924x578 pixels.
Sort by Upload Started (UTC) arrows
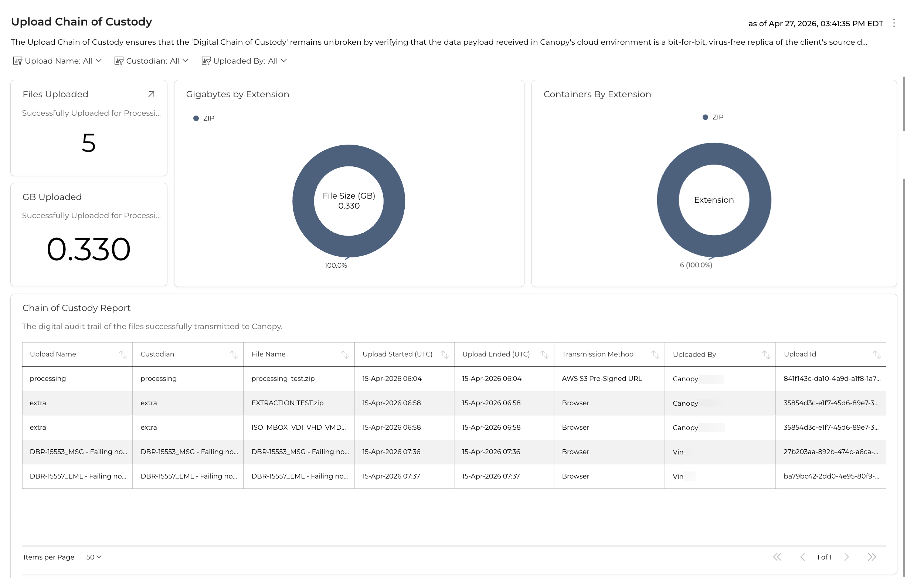tap(444, 354)
